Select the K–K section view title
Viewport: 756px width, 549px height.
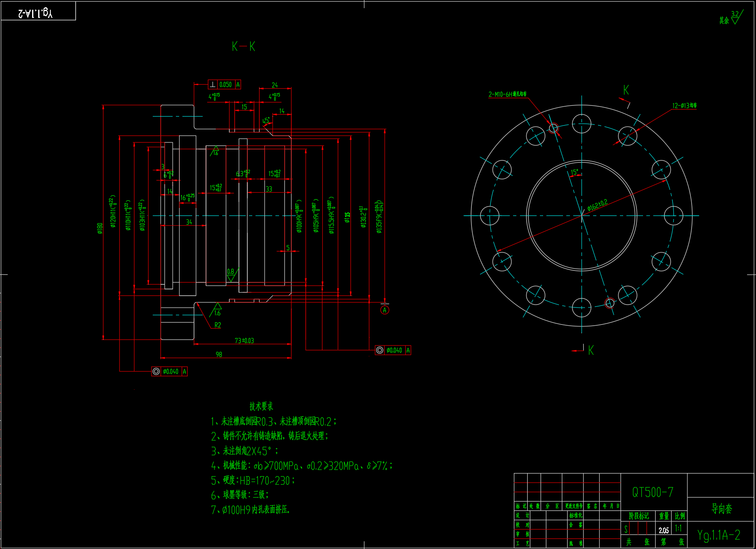pos(243,47)
